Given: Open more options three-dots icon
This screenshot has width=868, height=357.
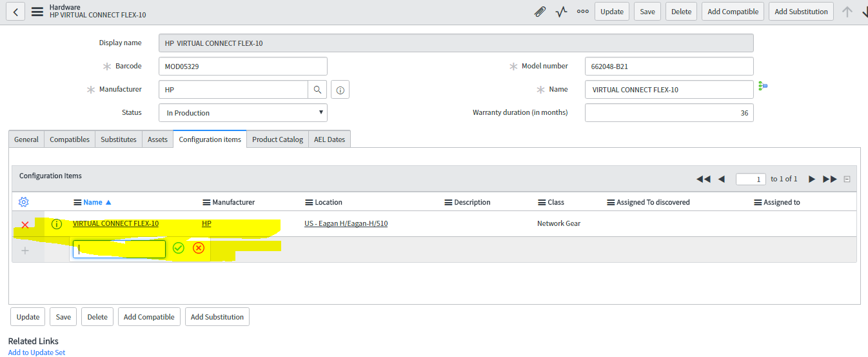Looking at the screenshot, I should click(582, 12).
